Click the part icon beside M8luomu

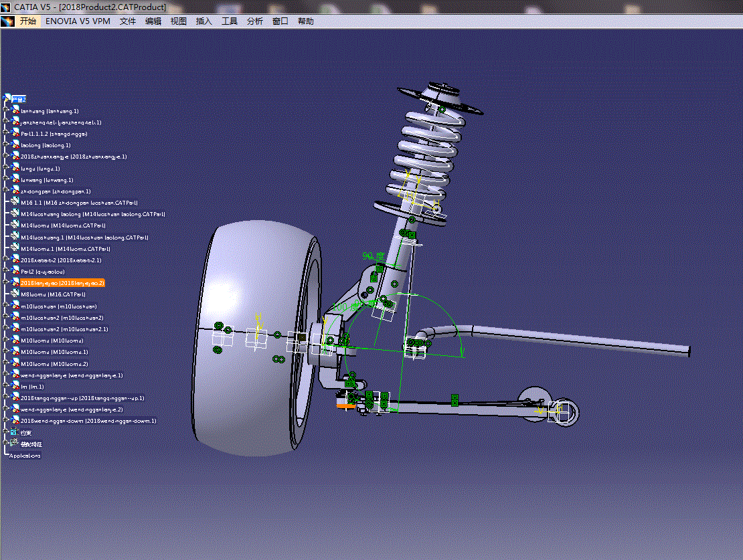[15, 294]
